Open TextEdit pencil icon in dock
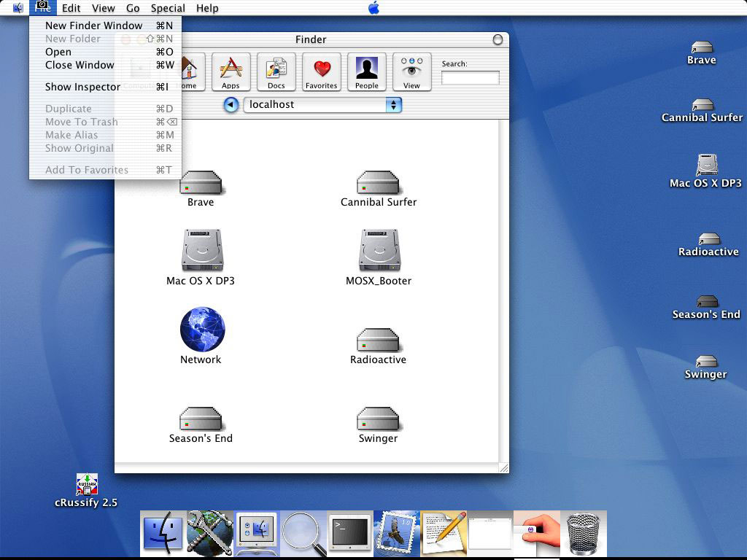This screenshot has width=747, height=560. 444,533
